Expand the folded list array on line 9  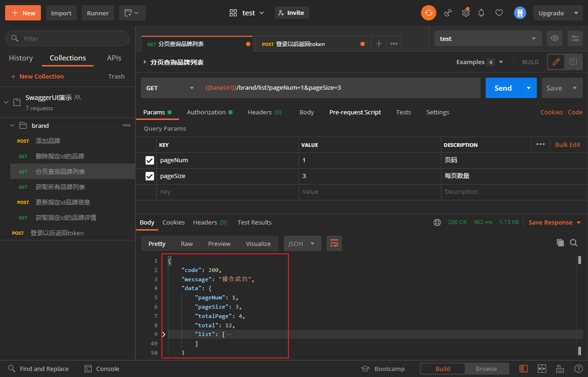(163, 334)
